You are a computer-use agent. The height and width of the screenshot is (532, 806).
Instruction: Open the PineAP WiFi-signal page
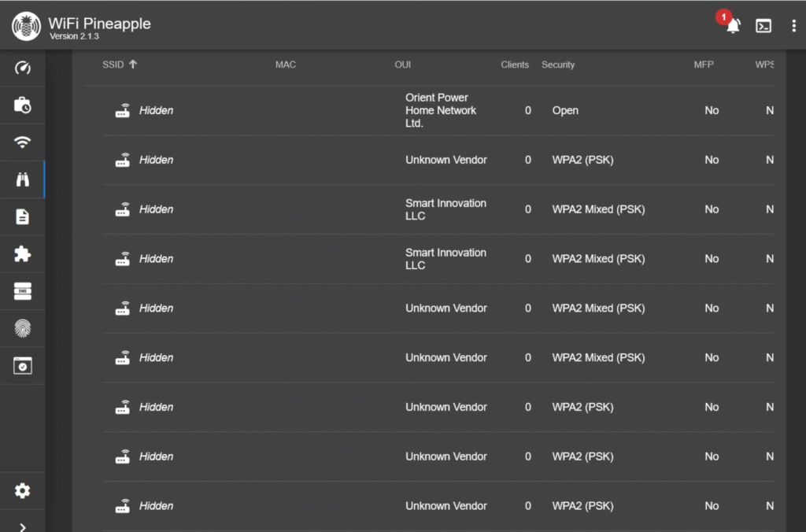(23, 142)
